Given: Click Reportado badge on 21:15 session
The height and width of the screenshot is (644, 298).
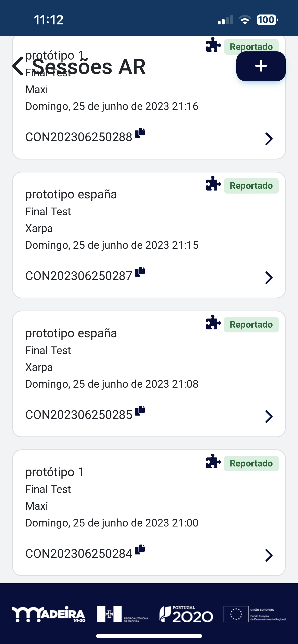Looking at the screenshot, I should pyautogui.click(x=251, y=186).
